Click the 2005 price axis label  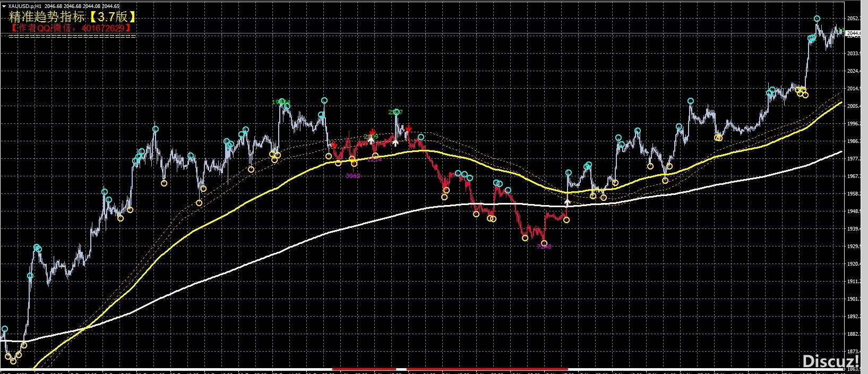[x=853, y=106]
